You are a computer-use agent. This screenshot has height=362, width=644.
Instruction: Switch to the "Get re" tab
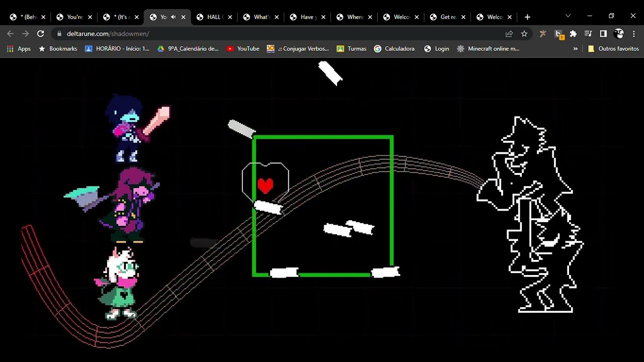tap(447, 17)
